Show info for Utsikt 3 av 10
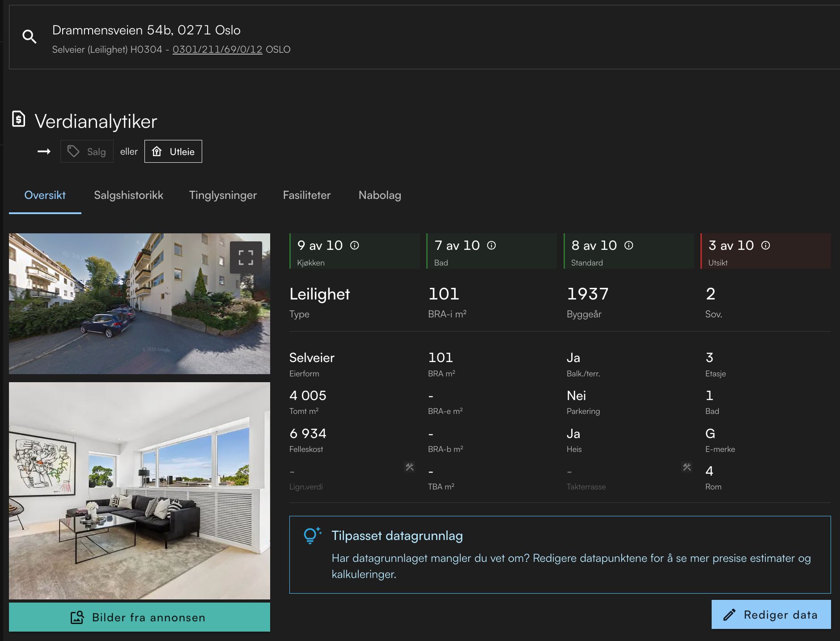The width and height of the screenshot is (840, 641). [765, 245]
